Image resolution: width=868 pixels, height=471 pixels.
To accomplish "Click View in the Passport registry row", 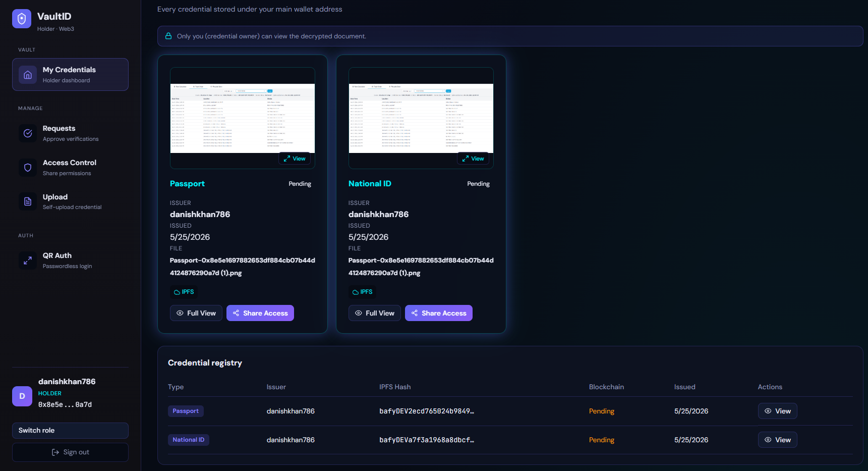I will (x=778, y=411).
